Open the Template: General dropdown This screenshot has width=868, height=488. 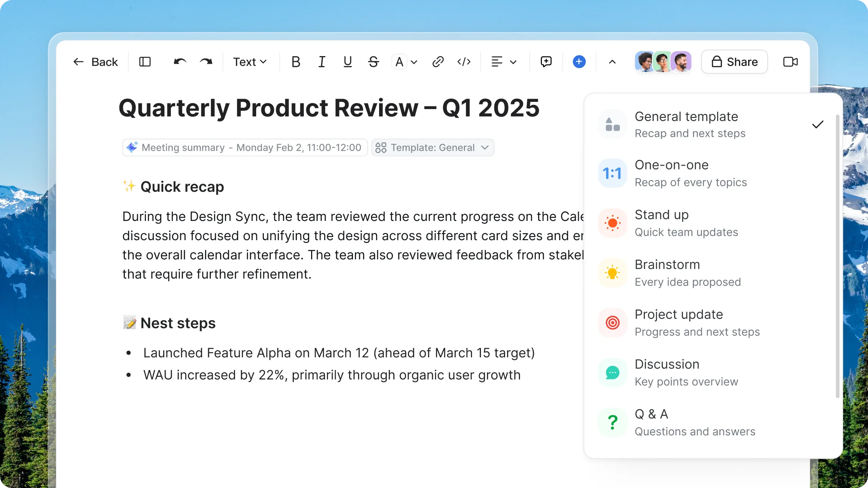pyautogui.click(x=433, y=148)
